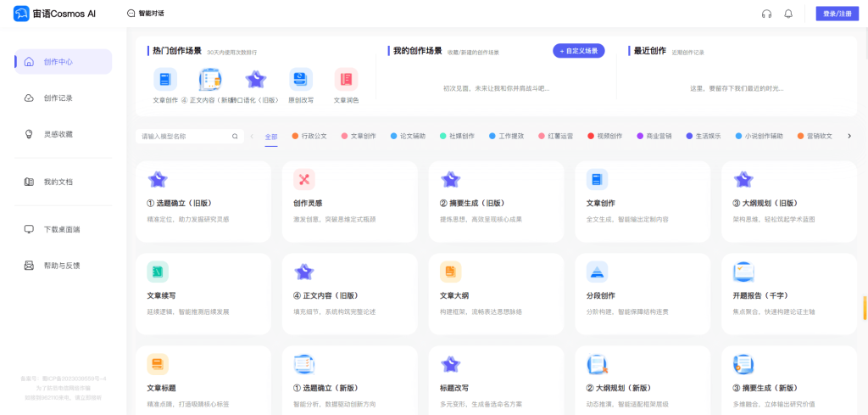Click the 文章润色 hot scenario icon
The height and width of the screenshot is (415, 868).
(346, 80)
